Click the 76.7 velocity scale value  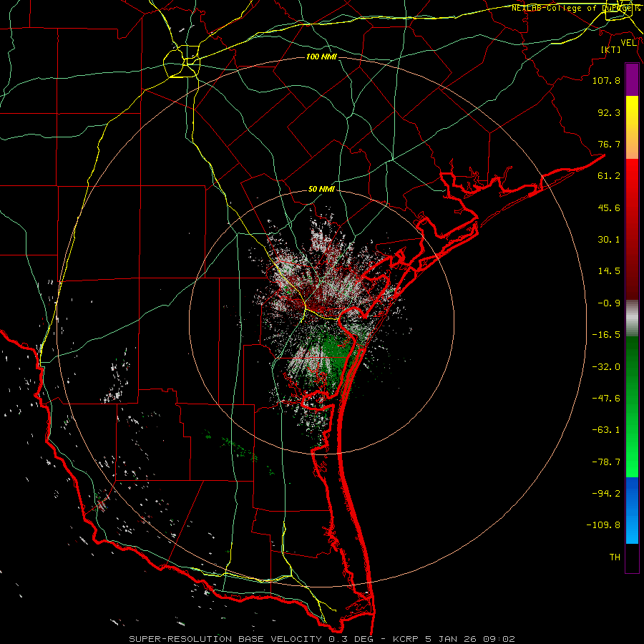609,144
